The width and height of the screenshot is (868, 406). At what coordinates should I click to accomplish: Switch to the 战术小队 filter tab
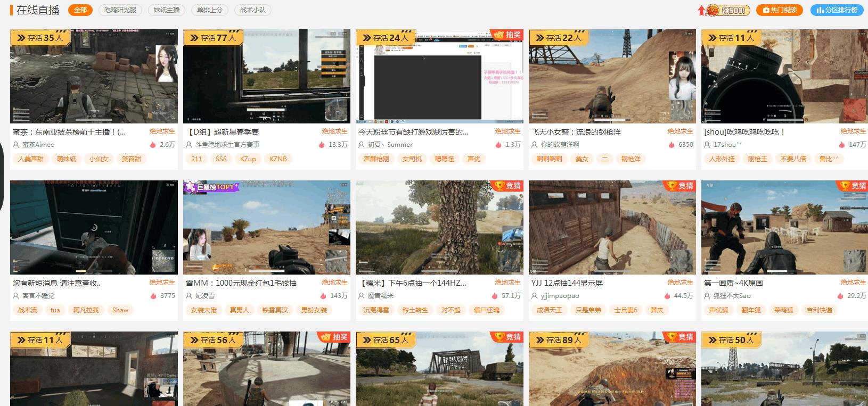pos(253,10)
